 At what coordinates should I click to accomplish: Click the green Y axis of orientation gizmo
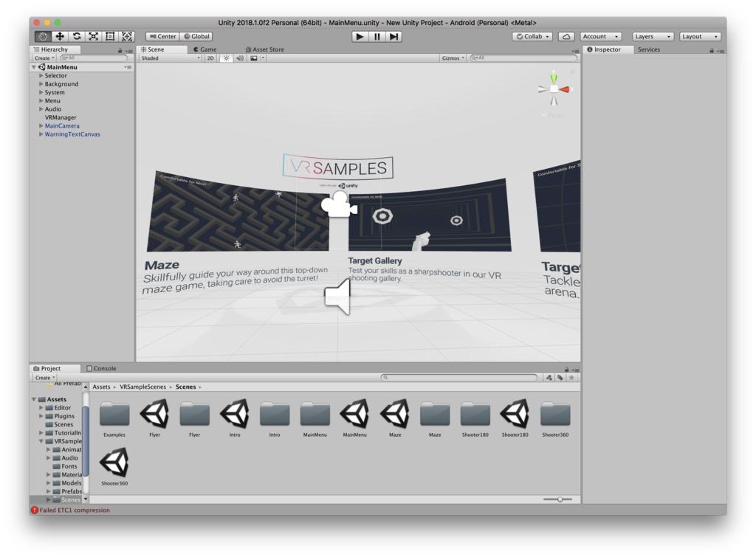[x=554, y=78]
